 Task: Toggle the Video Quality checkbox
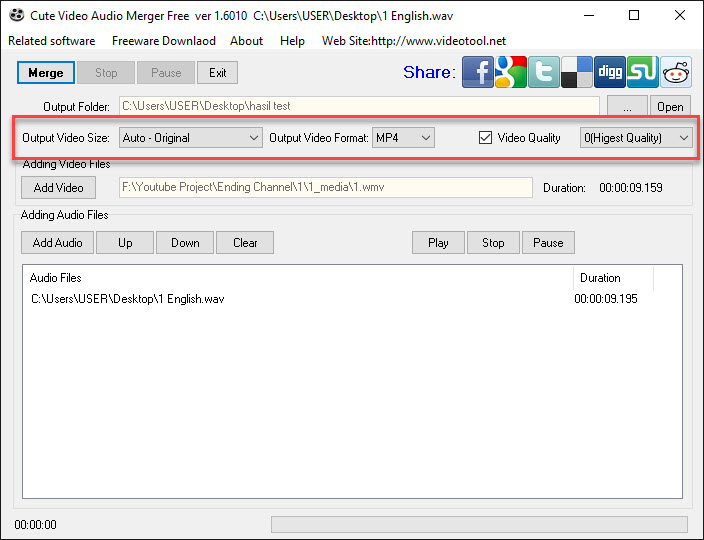(x=485, y=137)
